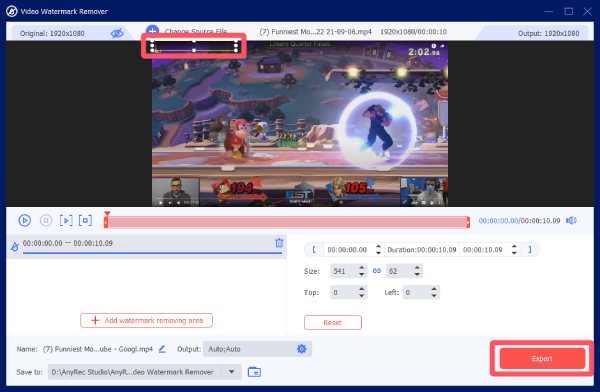Screen dimensions: 600x392
Task: Click the start time field 00:00:00.00
Action: pos(347,250)
